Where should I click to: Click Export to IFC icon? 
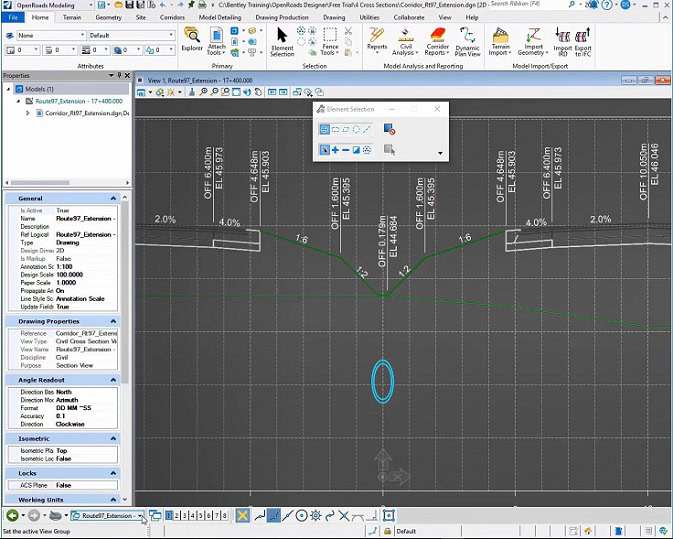click(582, 40)
